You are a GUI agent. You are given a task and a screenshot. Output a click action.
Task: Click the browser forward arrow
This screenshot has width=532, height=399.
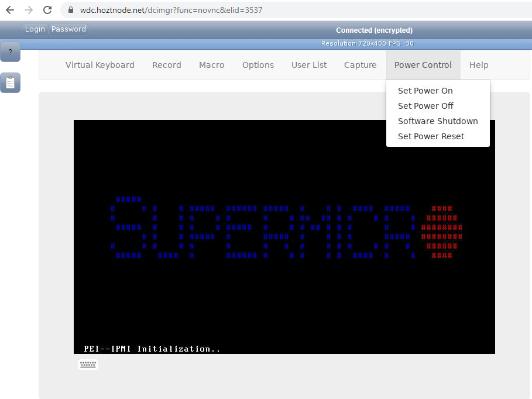tap(29, 10)
